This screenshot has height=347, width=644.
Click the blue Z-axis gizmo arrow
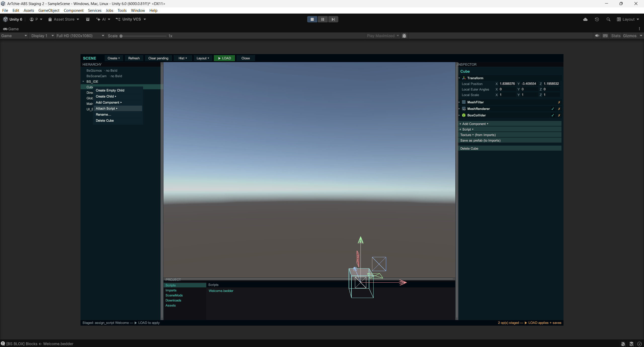355,269
